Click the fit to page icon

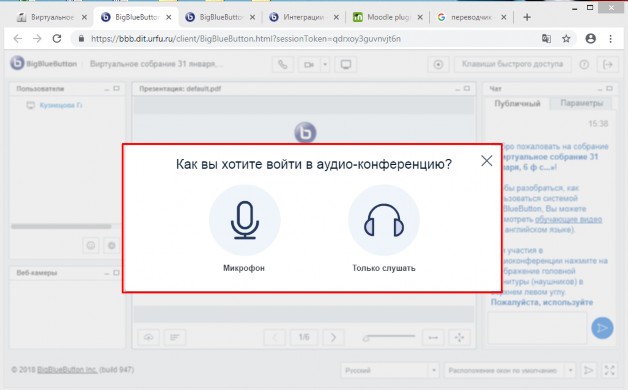pyautogui.click(x=459, y=337)
